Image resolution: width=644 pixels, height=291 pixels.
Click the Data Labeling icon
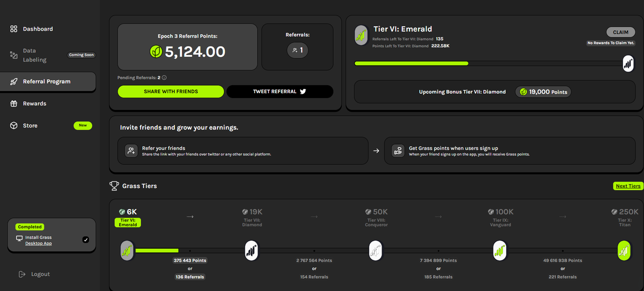click(x=14, y=55)
